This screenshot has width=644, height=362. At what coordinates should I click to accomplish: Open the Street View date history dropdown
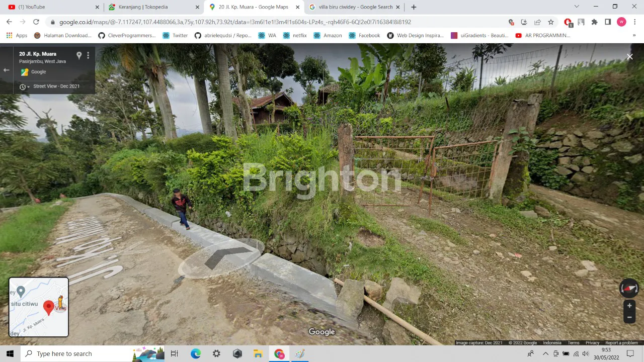click(24, 86)
